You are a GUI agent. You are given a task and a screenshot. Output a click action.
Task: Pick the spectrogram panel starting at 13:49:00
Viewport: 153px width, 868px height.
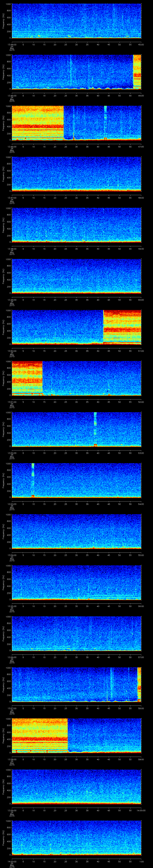click(76, 276)
